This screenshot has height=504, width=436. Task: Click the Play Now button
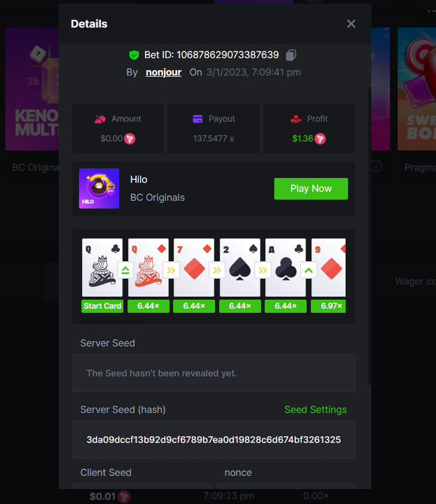[311, 189]
